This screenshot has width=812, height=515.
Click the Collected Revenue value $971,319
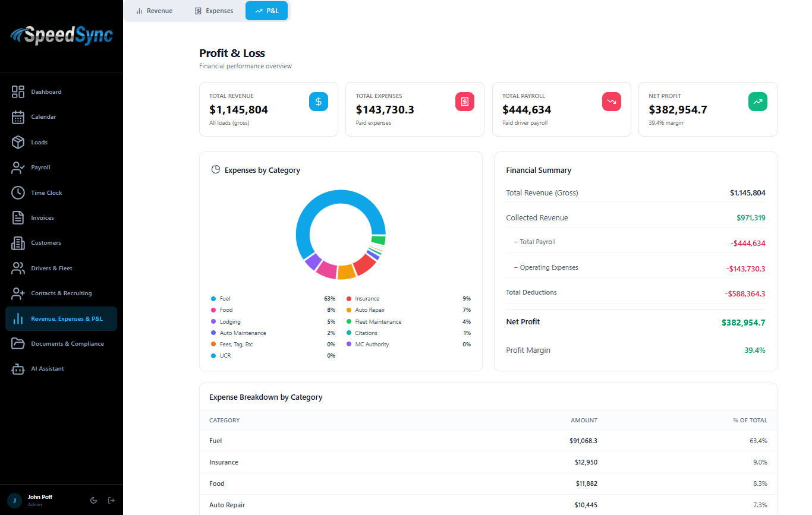point(751,218)
